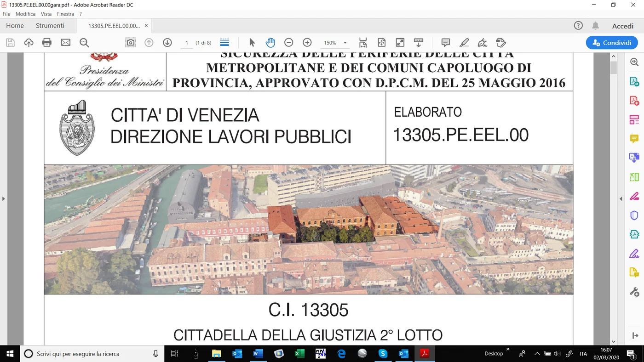The width and height of the screenshot is (644, 362).
Task: Click Accedi to sign in
Action: coord(623,26)
